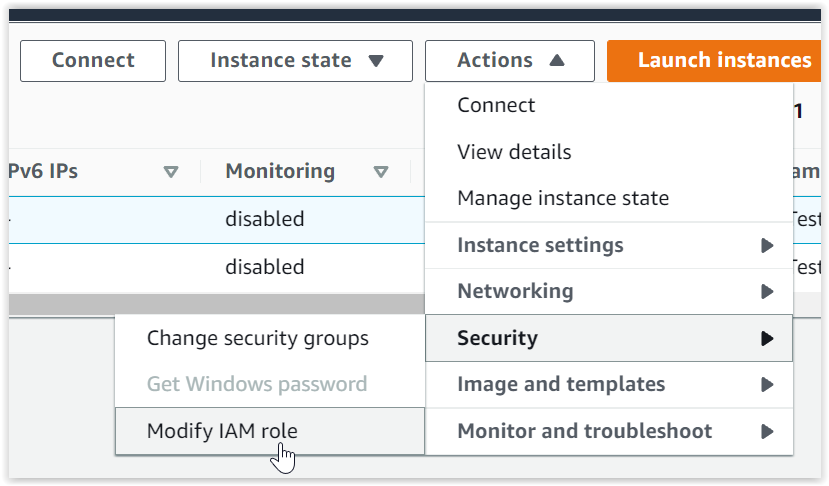Click the Connect button in toolbar
This screenshot has width=829, height=486.
point(92,61)
